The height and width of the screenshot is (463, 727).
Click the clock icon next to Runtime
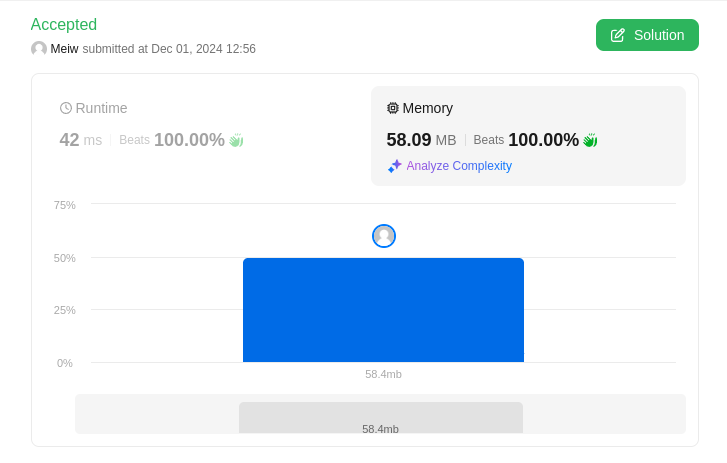click(x=66, y=108)
